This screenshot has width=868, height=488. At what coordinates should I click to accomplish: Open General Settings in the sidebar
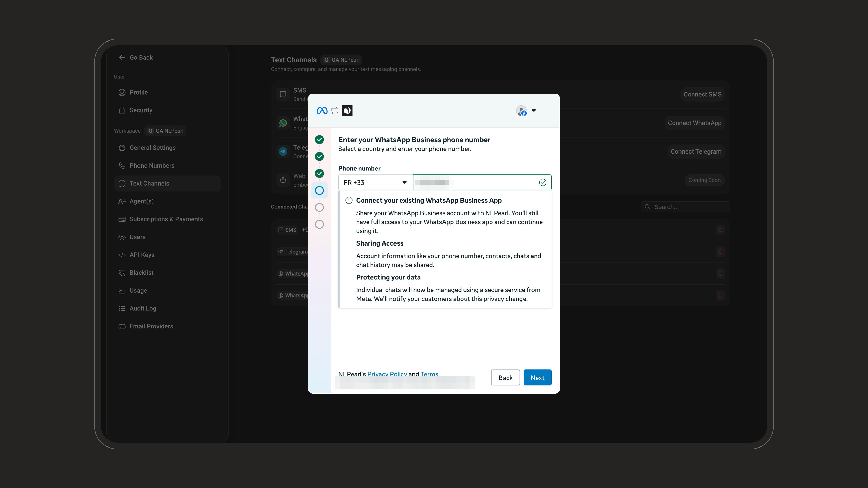(167, 148)
